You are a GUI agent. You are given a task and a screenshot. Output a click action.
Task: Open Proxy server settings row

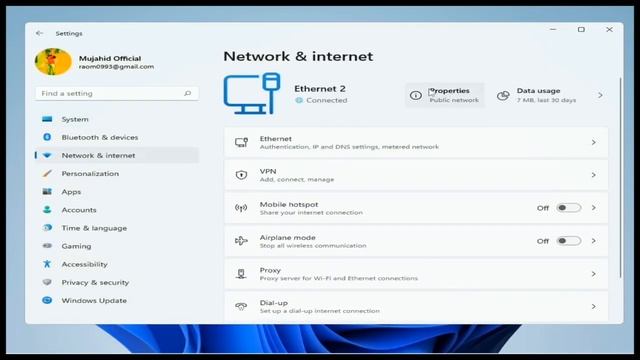(x=416, y=274)
